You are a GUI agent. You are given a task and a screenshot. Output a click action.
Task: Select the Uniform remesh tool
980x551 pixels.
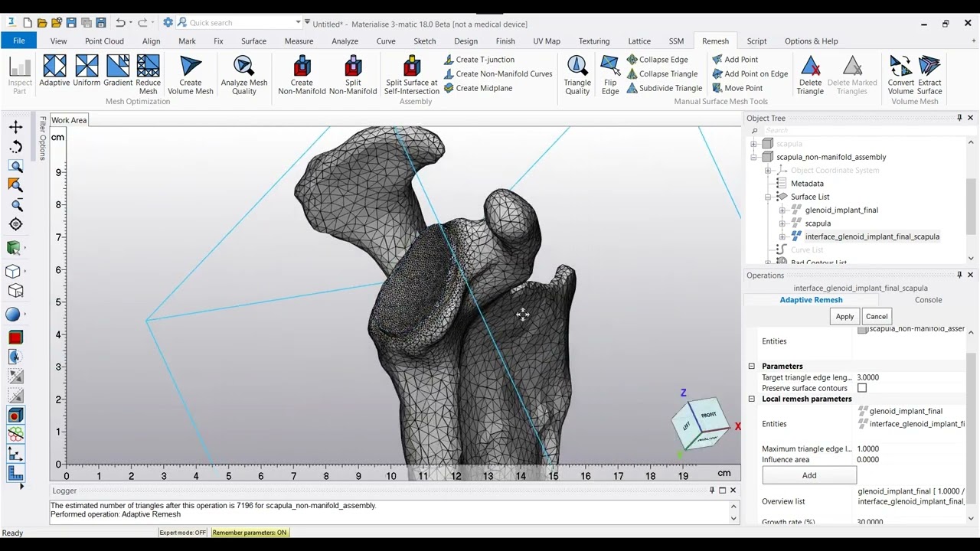click(87, 71)
